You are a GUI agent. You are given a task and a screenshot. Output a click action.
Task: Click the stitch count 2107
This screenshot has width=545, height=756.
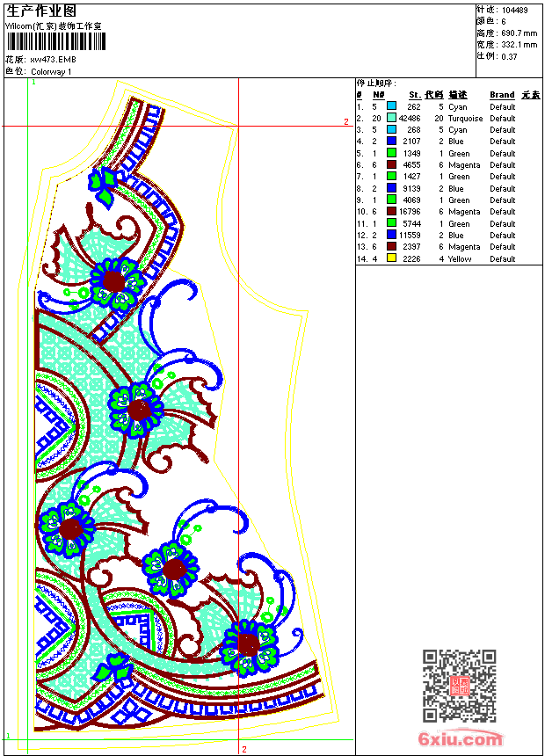click(411, 142)
